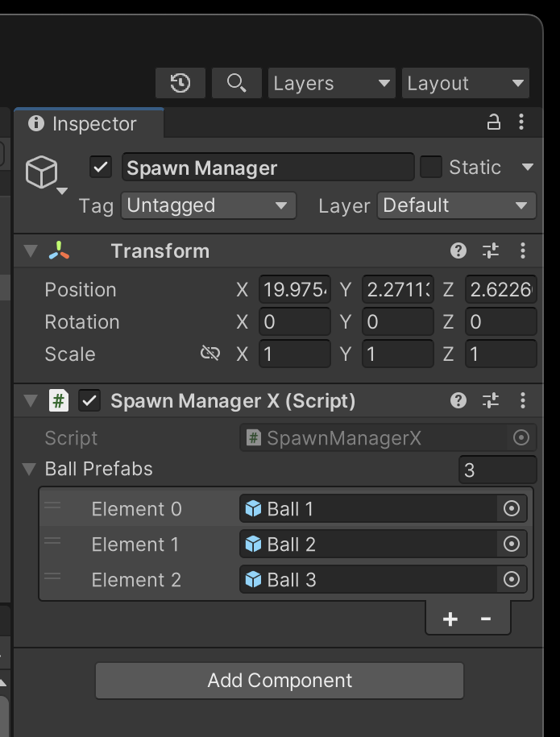The width and height of the screenshot is (560, 737).
Task: Open the object picker for Ball 3
Action: pos(512,579)
